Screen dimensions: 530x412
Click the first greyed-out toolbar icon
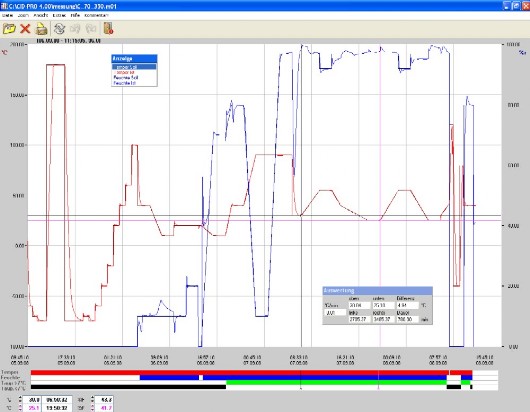point(75,29)
